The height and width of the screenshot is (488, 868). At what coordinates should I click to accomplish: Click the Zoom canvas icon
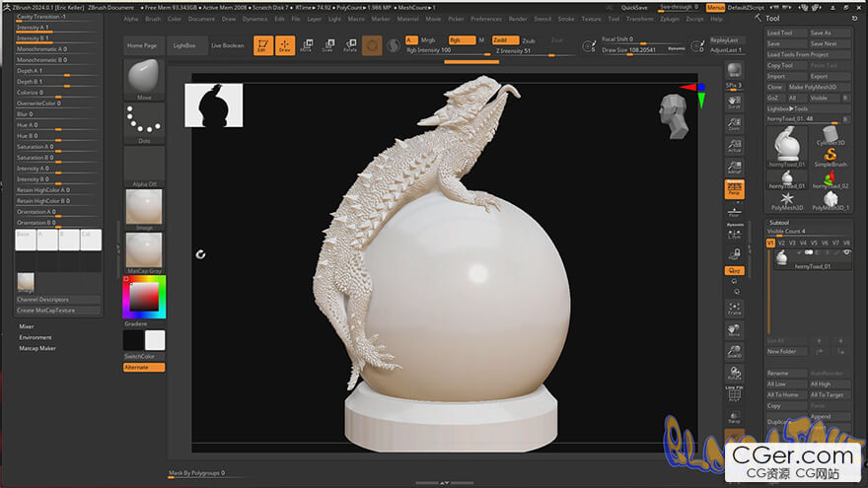click(734, 124)
